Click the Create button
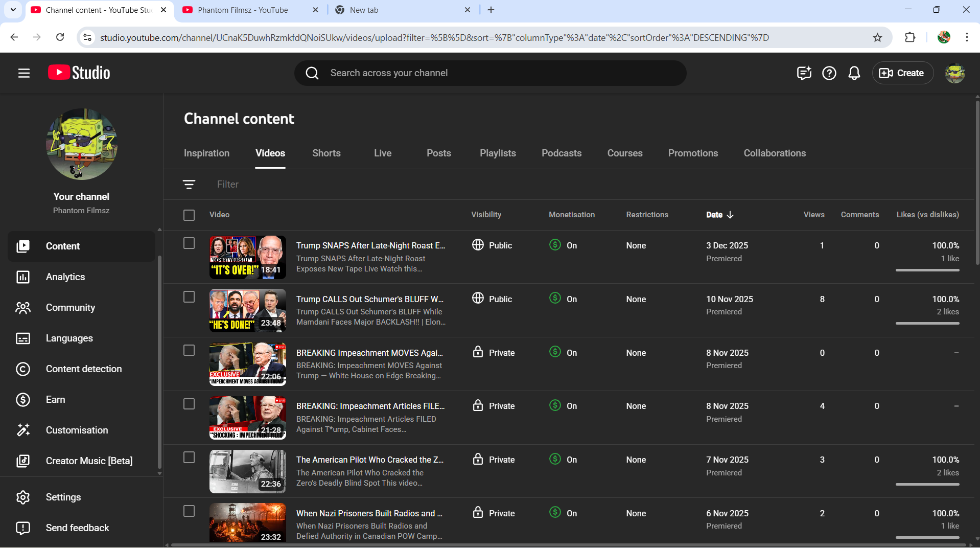Image resolution: width=980 pixels, height=548 pixels. 902,73
